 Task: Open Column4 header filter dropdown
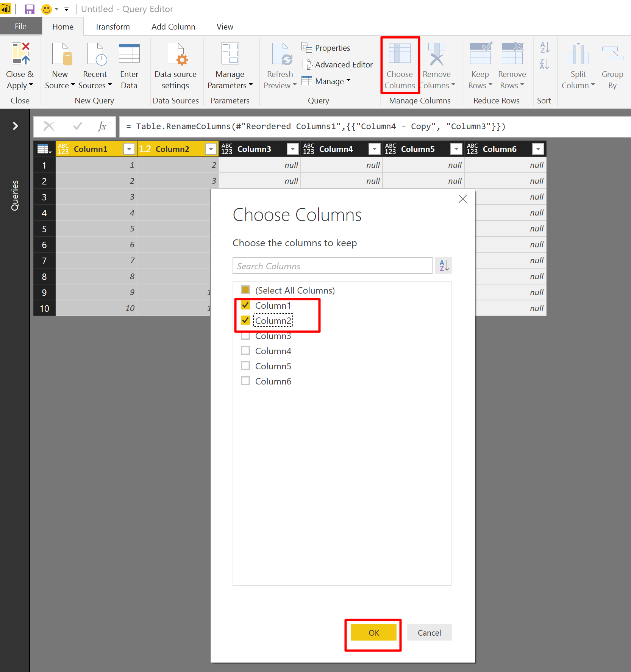(375, 149)
